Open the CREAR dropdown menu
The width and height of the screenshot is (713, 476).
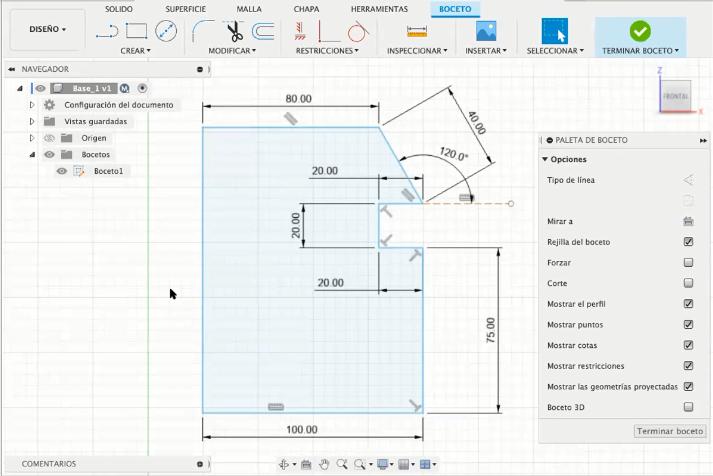(x=136, y=51)
